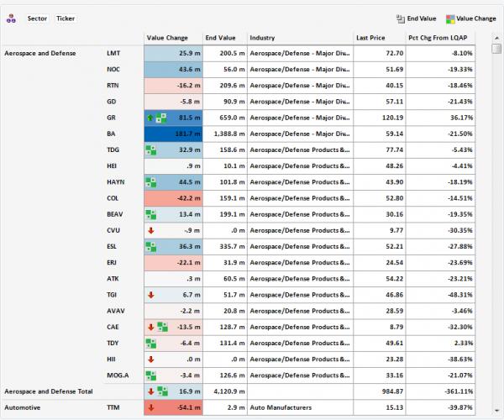This screenshot has width=504, height=420.
Task: Click the 2.33% percent change cell
Action: 440,344
